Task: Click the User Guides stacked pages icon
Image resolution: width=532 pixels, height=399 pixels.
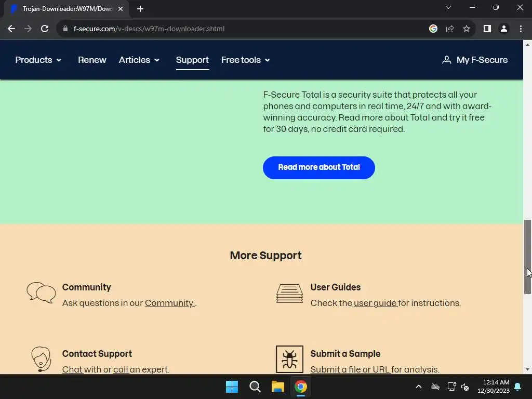Action: click(x=289, y=294)
